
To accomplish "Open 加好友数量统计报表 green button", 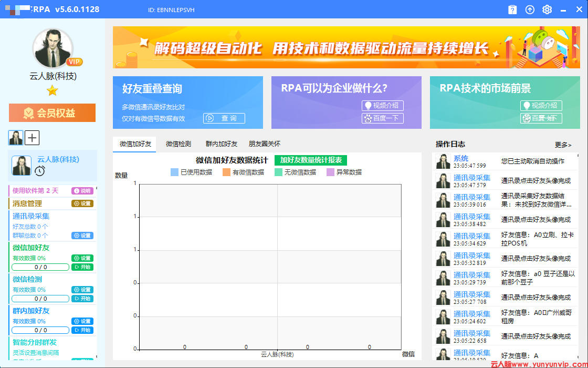I will tap(311, 160).
